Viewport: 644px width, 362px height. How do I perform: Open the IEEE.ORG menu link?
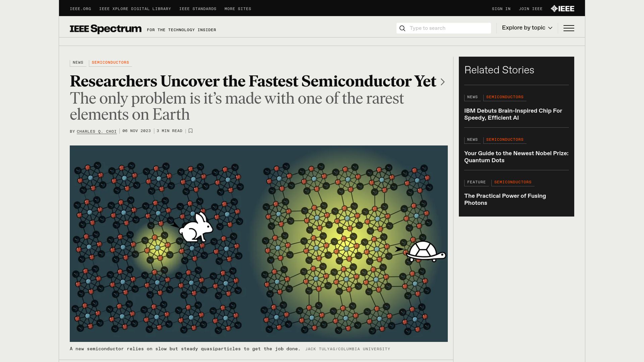80,9
